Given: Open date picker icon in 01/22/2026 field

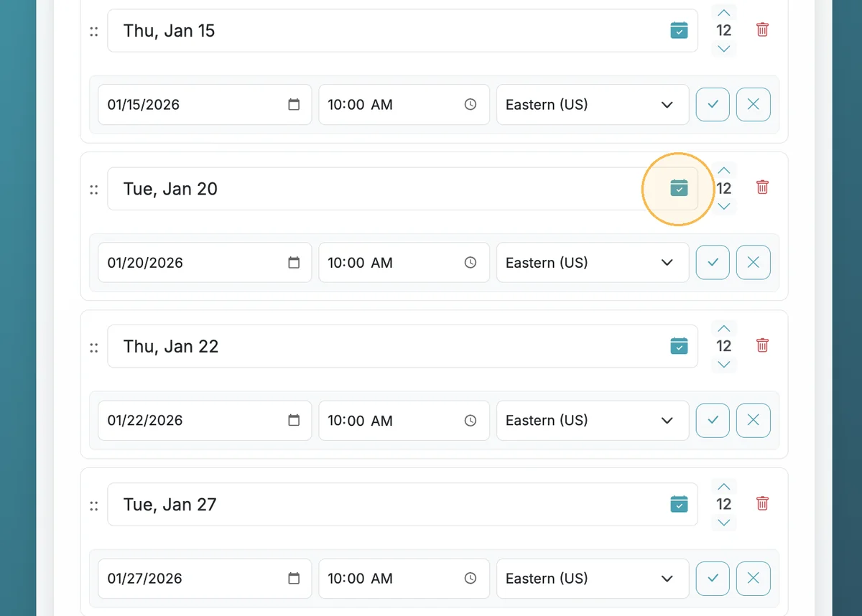Looking at the screenshot, I should 294,421.
